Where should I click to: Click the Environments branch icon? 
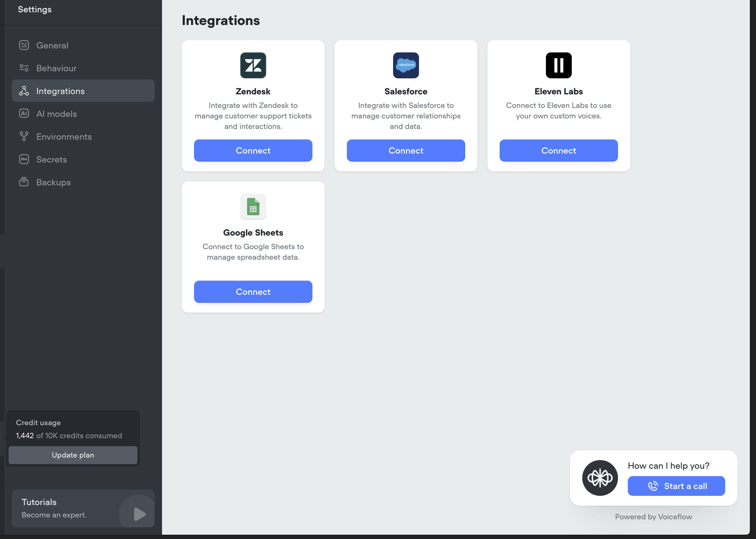pyautogui.click(x=24, y=136)
